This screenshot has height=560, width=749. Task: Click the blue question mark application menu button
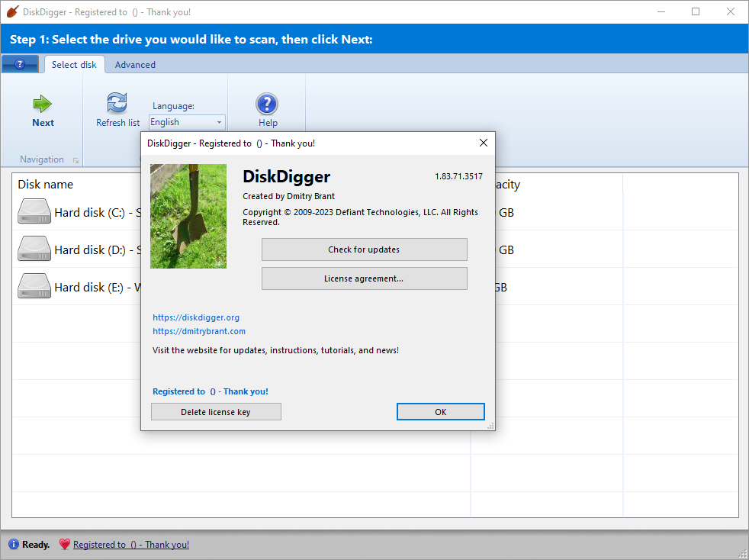(20, 64)
